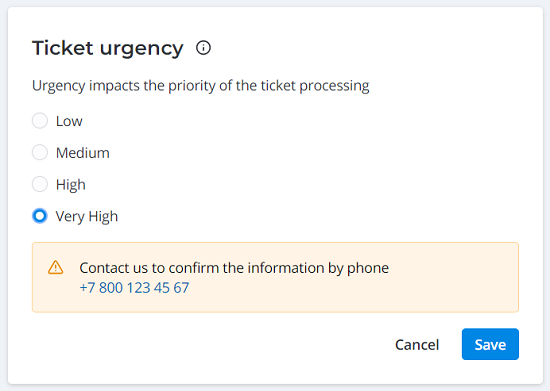
Task: Click the selected Very High radio button
Action: 40,216
